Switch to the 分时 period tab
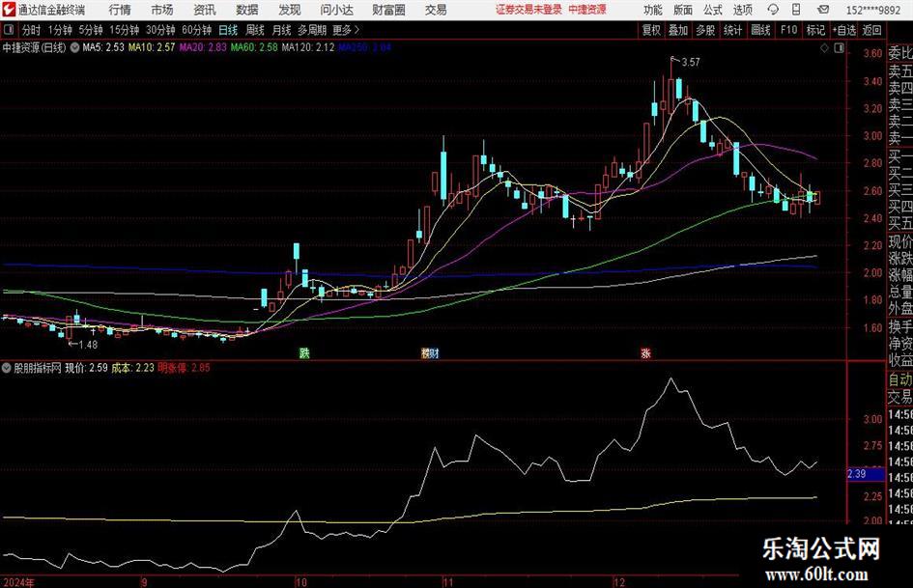The width and height of the screenshot is (913, 588). pos(32,30)
